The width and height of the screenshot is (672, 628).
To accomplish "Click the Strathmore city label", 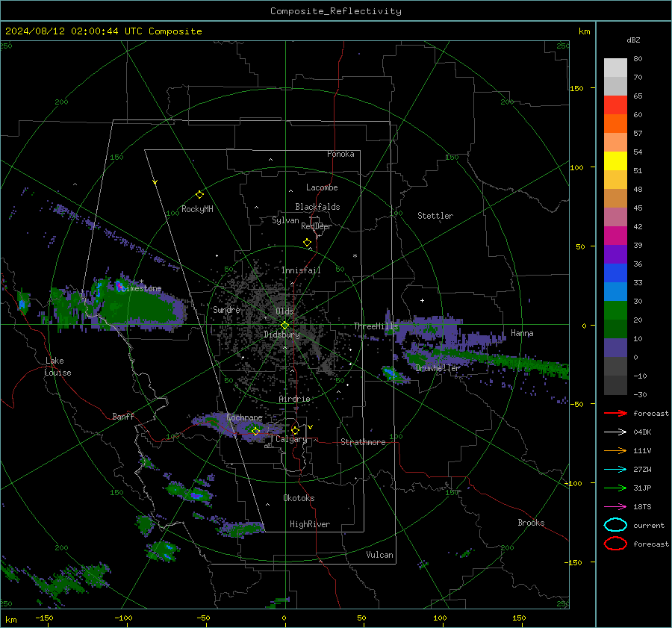I will click(363, 442).
